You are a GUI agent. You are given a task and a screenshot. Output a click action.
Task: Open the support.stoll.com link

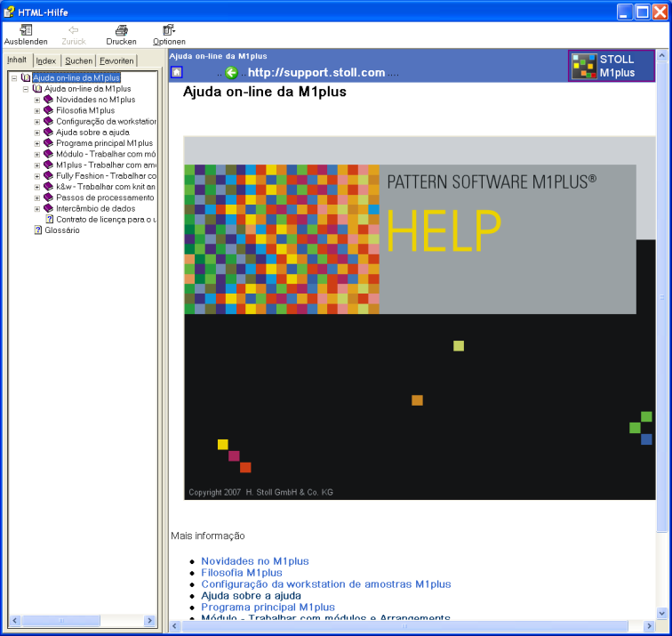point(316,73)
